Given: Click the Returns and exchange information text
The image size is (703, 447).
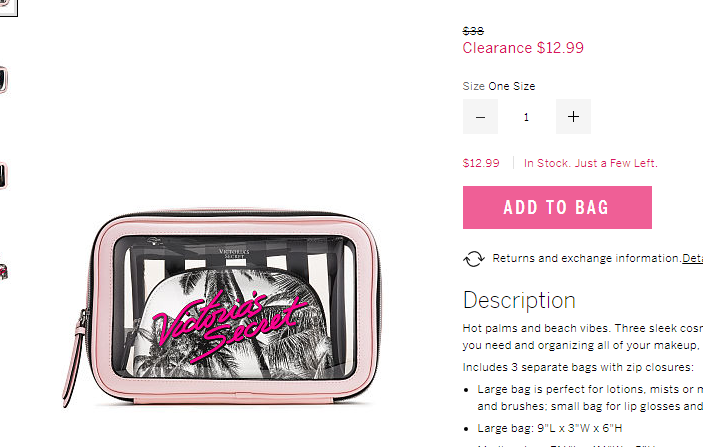Looking at the screenshot, I should [x=587, y=258].
